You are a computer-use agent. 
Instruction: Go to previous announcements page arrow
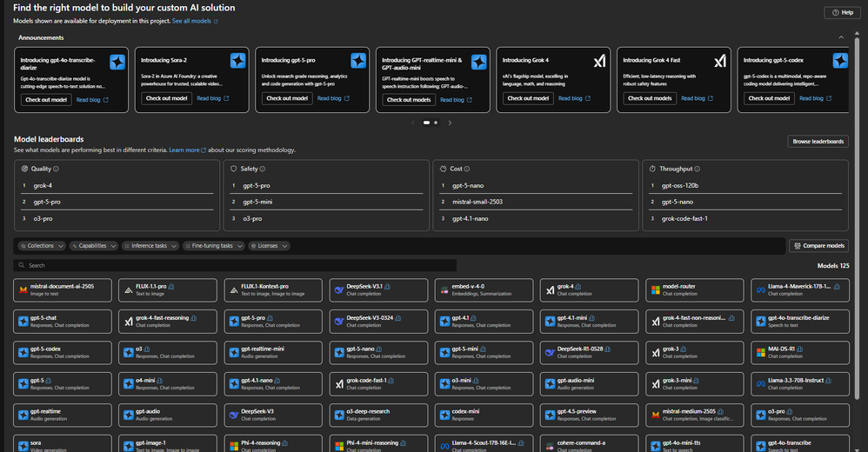coord(413,123)
